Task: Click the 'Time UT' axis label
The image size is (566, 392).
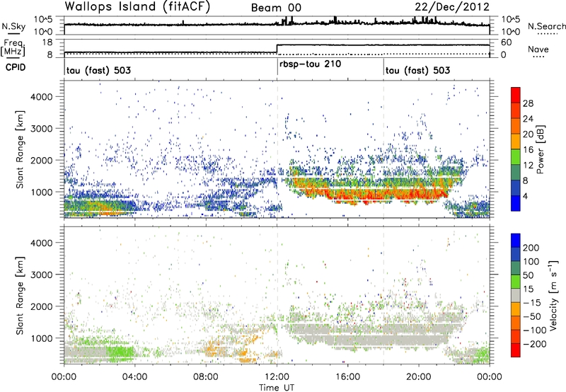Action: click(277, 387)
